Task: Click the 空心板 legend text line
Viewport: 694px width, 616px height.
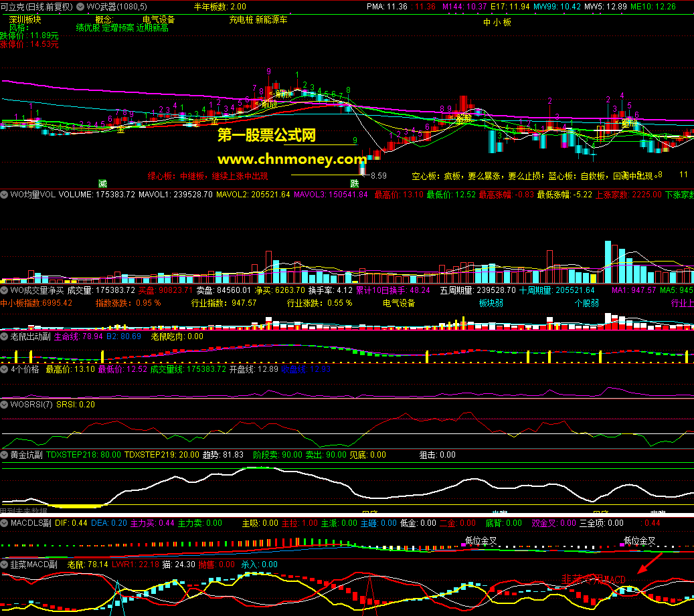Action: (534, 177)
